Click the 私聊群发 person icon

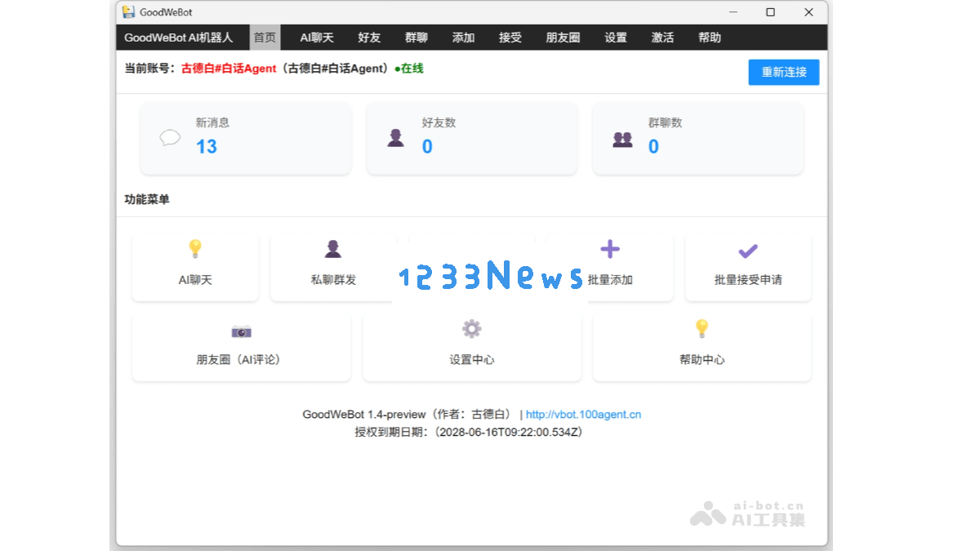point(333,249)
